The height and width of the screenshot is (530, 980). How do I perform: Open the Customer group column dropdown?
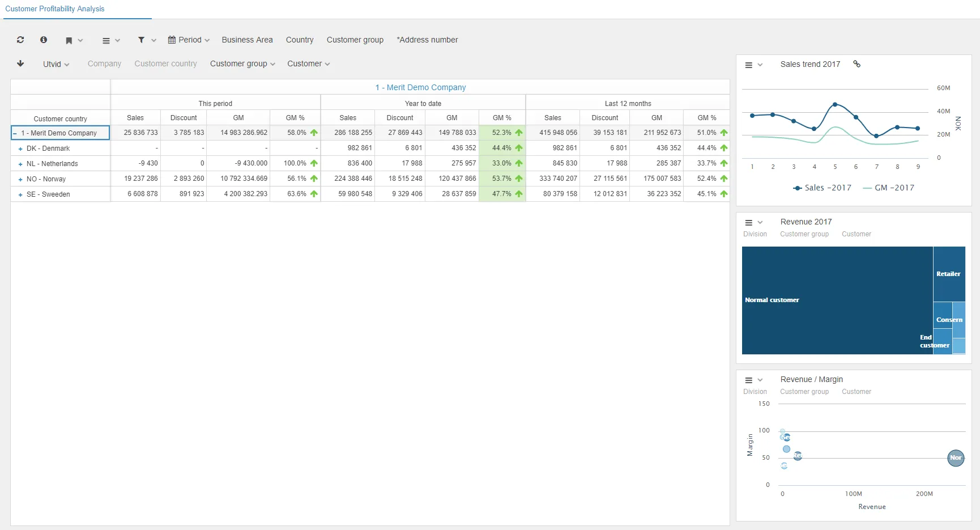click(242, 63)
